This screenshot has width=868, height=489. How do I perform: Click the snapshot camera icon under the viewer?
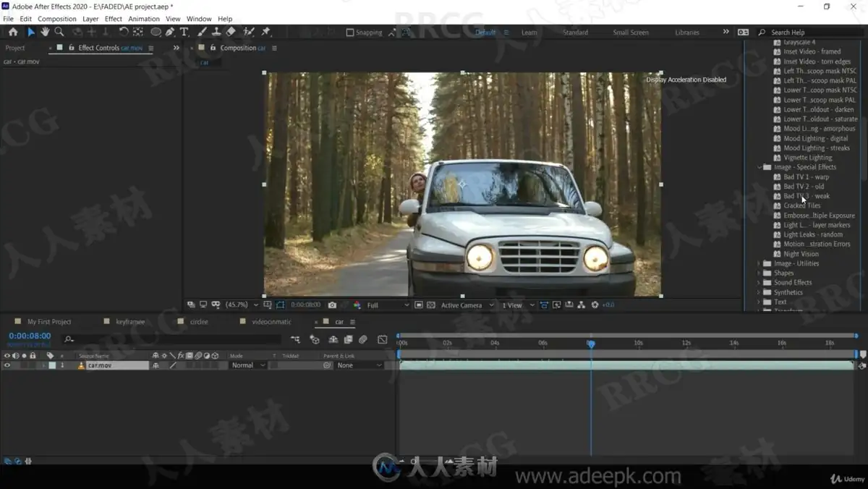(x=332, y=305)
